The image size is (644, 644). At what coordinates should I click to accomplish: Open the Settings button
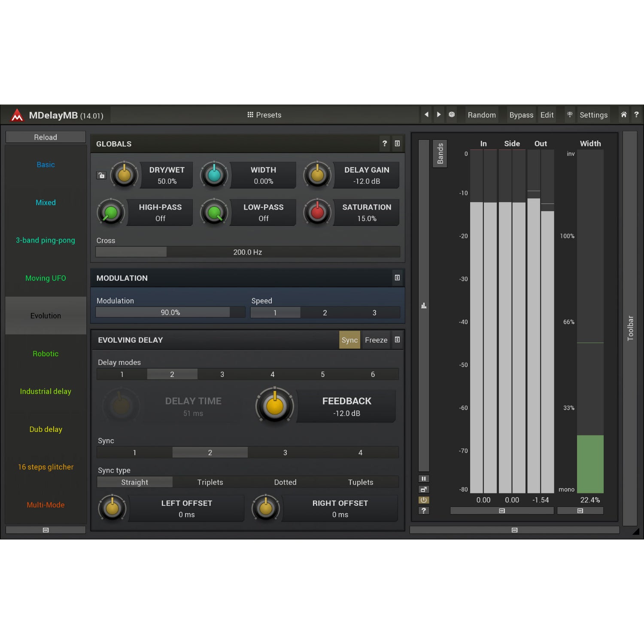[593, 115]
